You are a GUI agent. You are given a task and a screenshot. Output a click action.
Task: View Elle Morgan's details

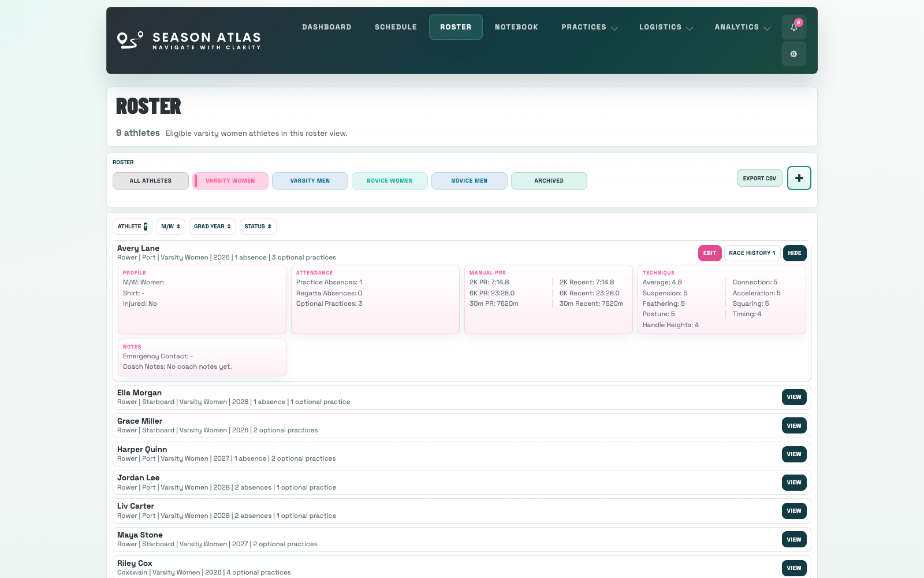click(x=794, y=397)
